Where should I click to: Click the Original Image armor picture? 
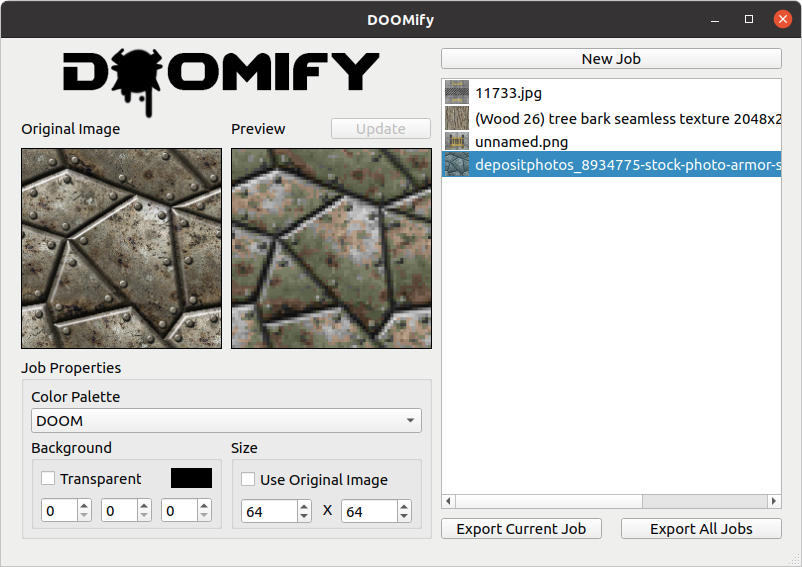click(121, 248)
